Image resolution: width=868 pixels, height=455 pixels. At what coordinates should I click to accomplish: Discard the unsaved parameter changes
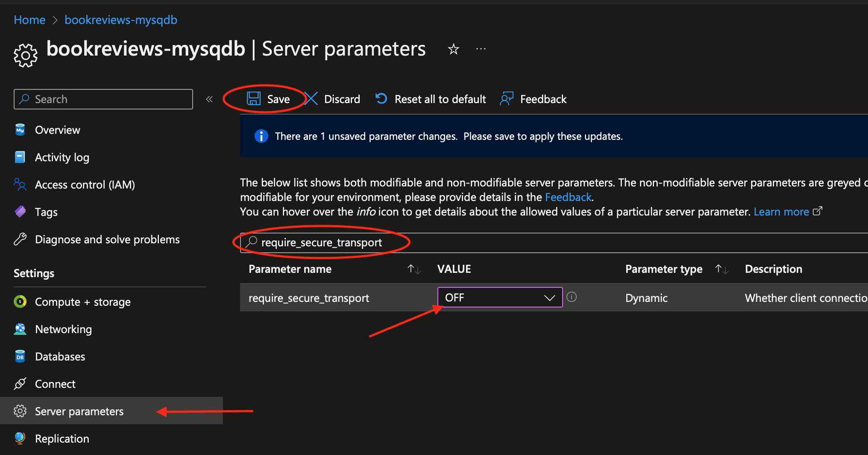coord(332,99)
